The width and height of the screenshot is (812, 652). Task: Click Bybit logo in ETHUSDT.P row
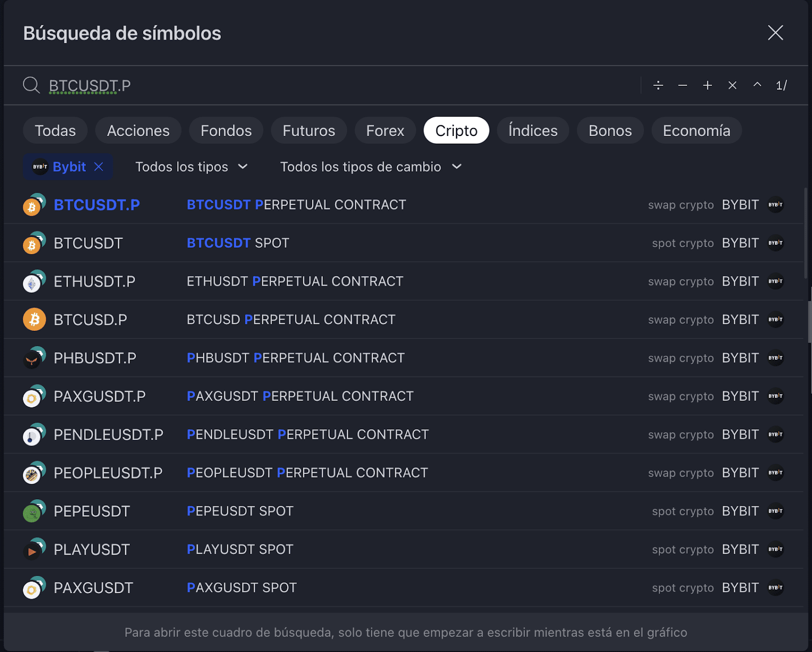coord(775,281)
